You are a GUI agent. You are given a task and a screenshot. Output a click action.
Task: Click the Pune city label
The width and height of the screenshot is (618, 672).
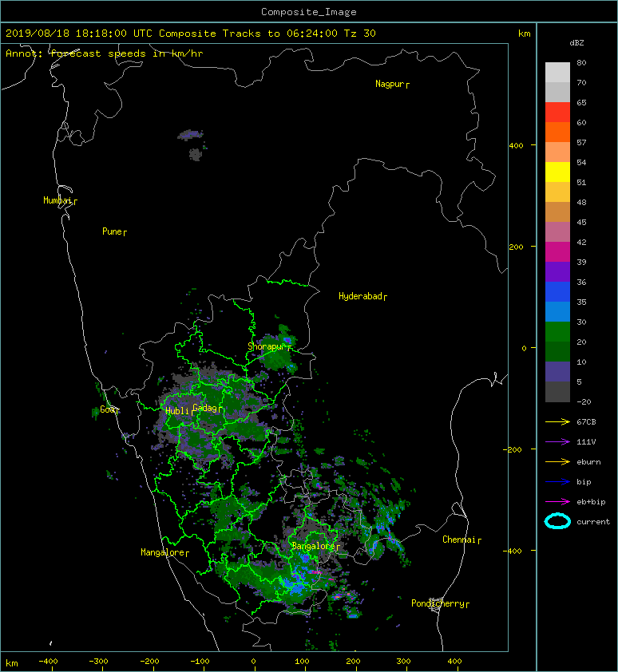click(x=112, y=231)
